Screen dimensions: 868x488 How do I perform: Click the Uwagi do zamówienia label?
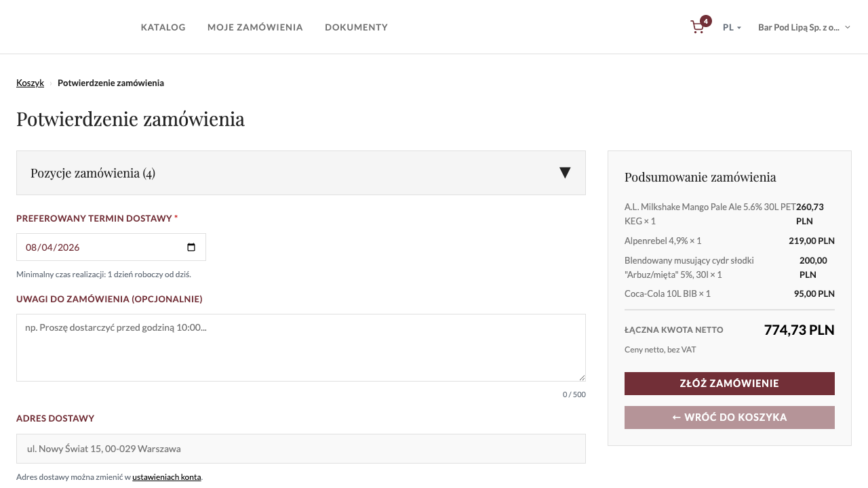109,299
